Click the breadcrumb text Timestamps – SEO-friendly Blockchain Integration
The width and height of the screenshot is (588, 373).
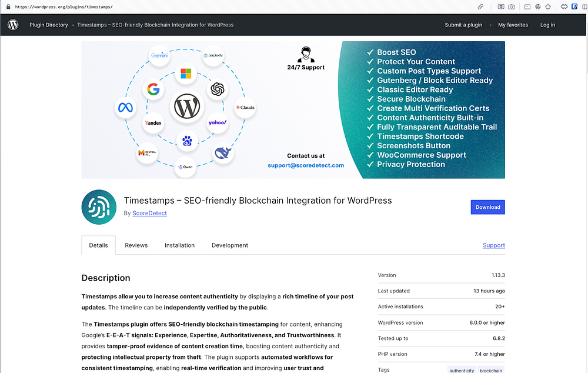(x=155, y=25)
